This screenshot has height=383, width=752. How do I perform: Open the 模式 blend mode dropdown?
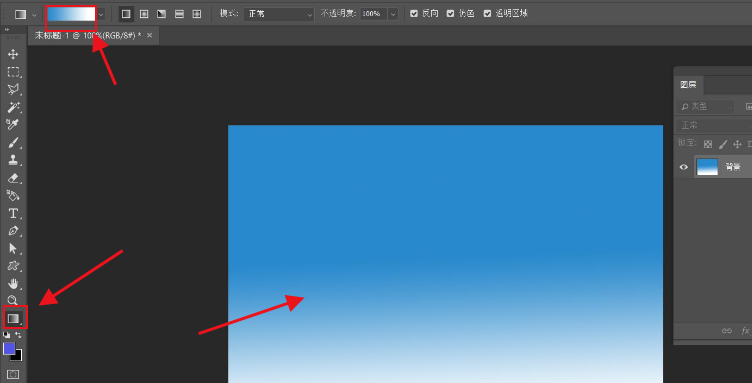click(279, 14)
